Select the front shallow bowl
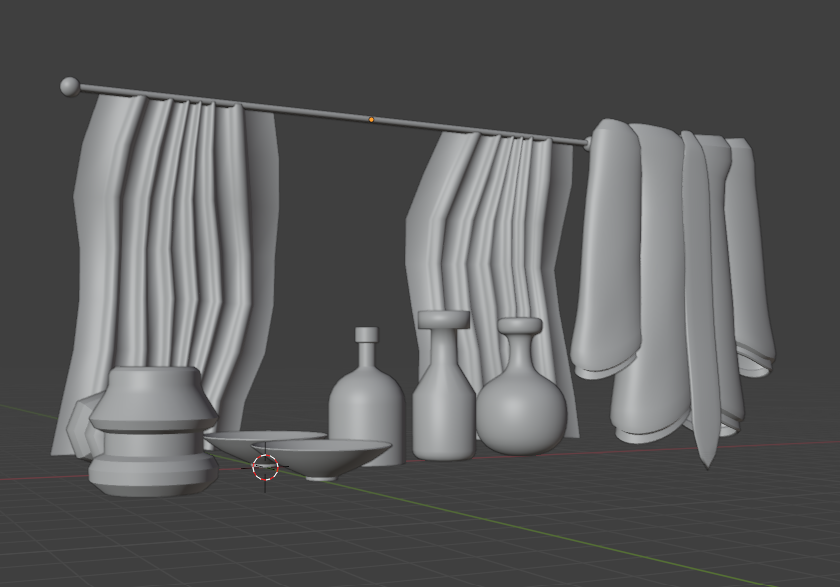 coord(322,460)
